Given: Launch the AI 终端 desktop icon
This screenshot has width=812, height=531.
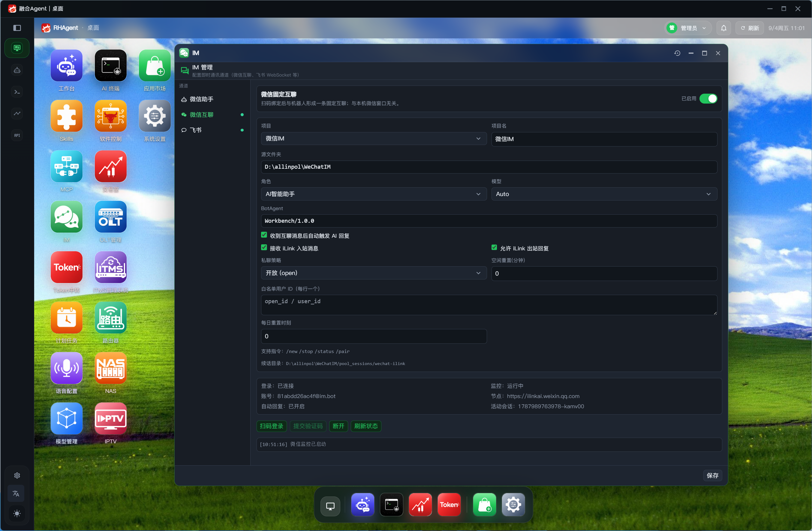Looking at the screenshot, I should click(110, 66).
